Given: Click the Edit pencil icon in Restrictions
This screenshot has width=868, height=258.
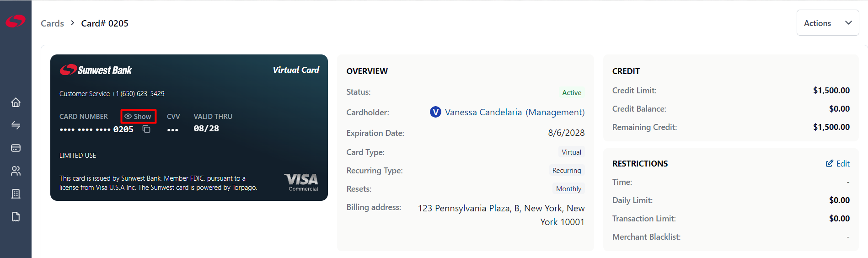Looking at the screenshot, I should pyautogui.click(x=829, y=163).
